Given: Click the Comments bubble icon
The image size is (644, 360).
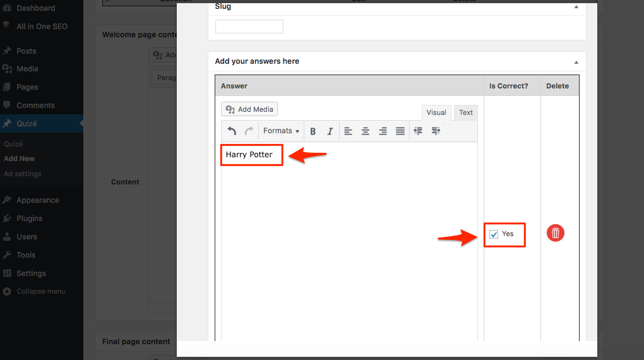Looking at the screenshot, I should (6, 105).
